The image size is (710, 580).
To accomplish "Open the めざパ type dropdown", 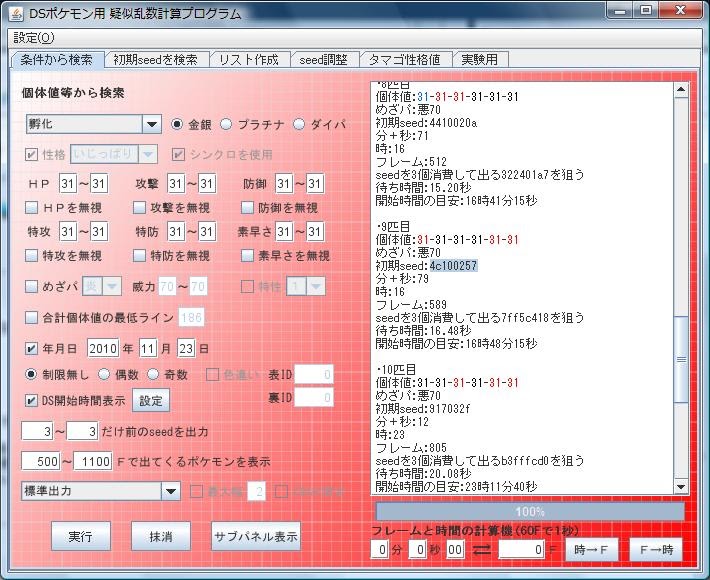I will [112, 286].
